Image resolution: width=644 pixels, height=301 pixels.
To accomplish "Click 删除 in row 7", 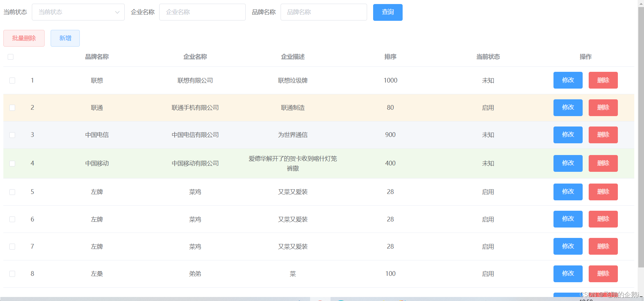I will 603,246.
